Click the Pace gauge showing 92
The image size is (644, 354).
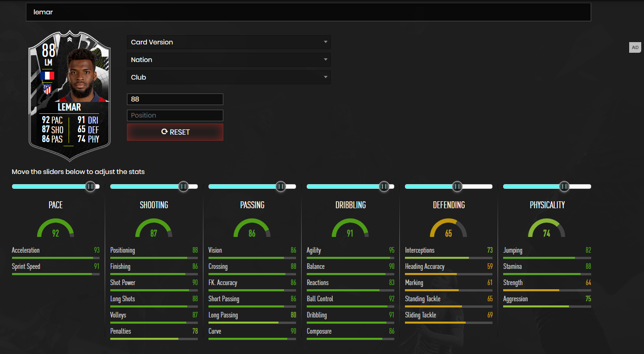(x=56, y=229)
